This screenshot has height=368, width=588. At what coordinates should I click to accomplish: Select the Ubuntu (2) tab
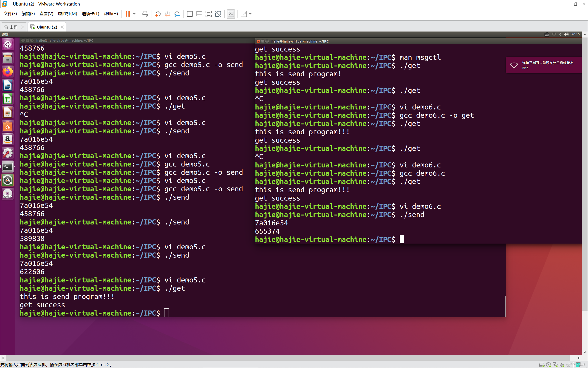(47, 27)
